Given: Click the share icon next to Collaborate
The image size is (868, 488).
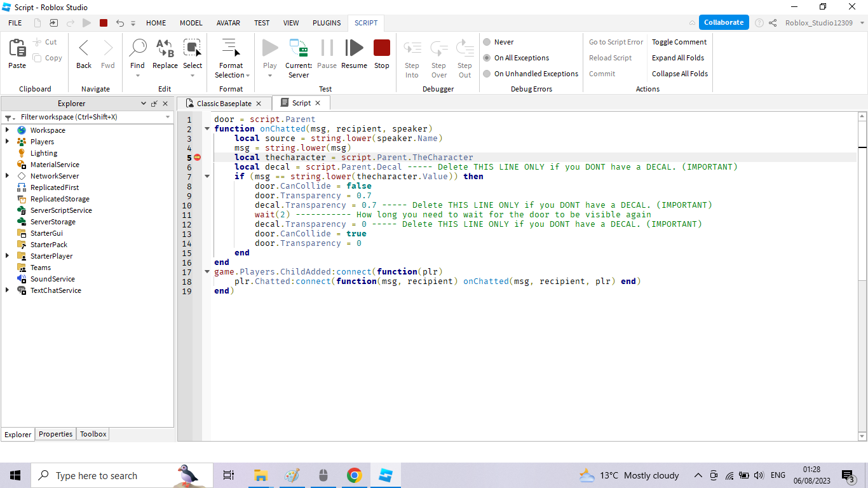Looking at the screenshot, I should click(773, 22).
